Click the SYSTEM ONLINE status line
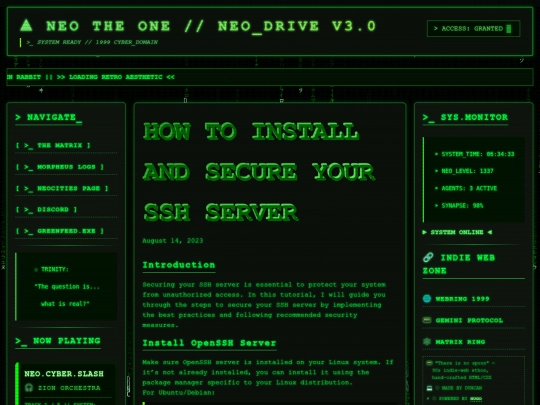This screenshot has width=540, height=405. tap(457, 232)
